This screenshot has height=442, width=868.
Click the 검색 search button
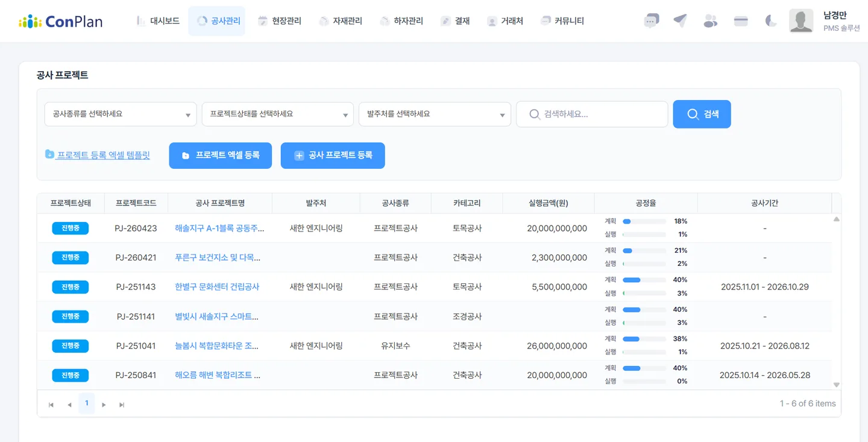click(x=702, y=114)
